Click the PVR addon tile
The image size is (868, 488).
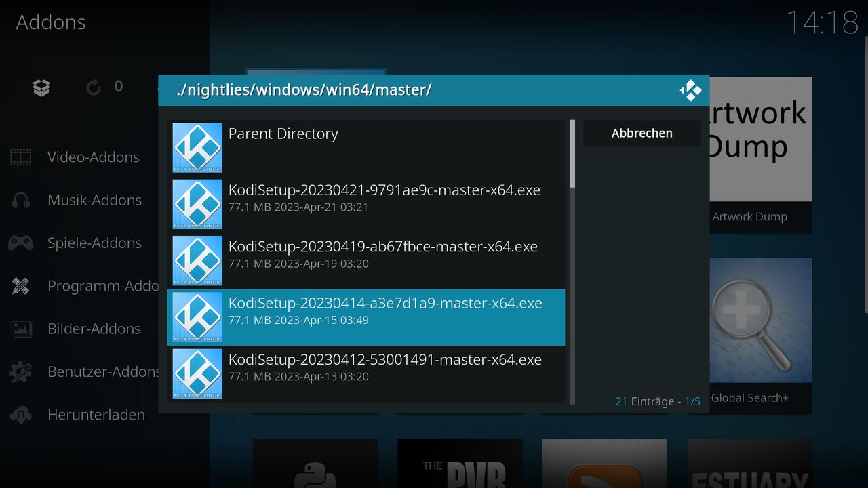[x=460, y=464]
